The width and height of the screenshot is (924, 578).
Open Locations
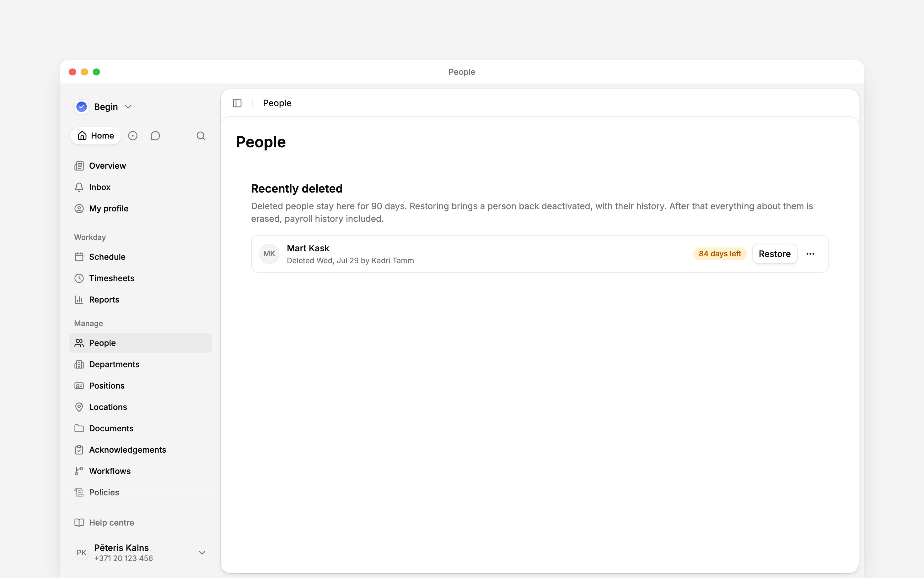click(141, 407)
